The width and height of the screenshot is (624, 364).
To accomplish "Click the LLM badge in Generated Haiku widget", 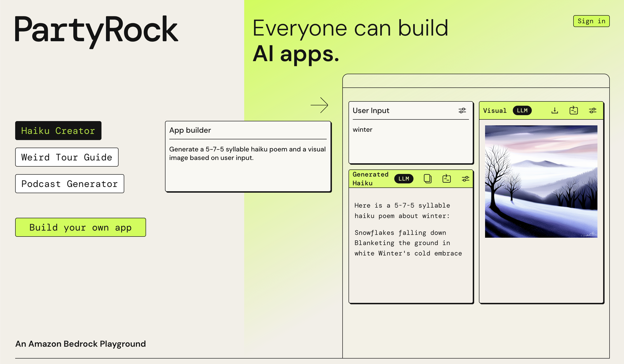I will click(404, 179).
